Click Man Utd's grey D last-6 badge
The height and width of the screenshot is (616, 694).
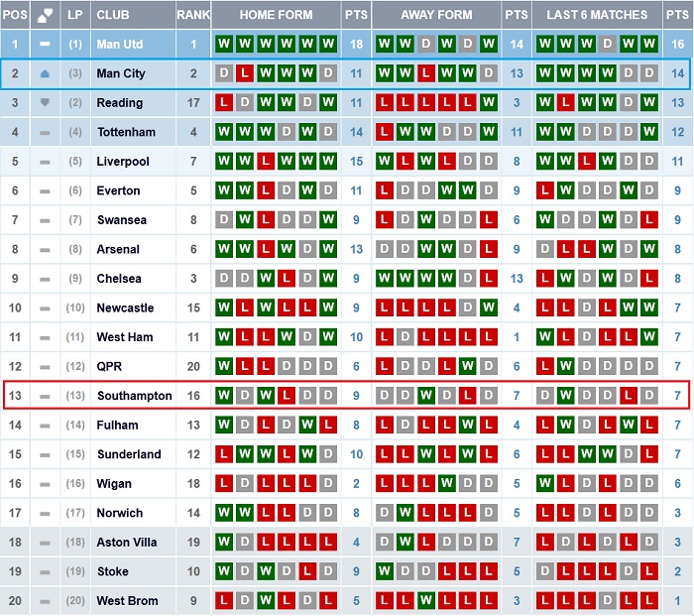pos(607,44)
